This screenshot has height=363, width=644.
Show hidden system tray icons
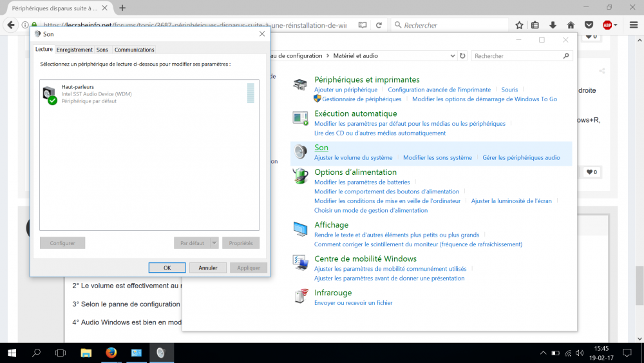(542, 353)
